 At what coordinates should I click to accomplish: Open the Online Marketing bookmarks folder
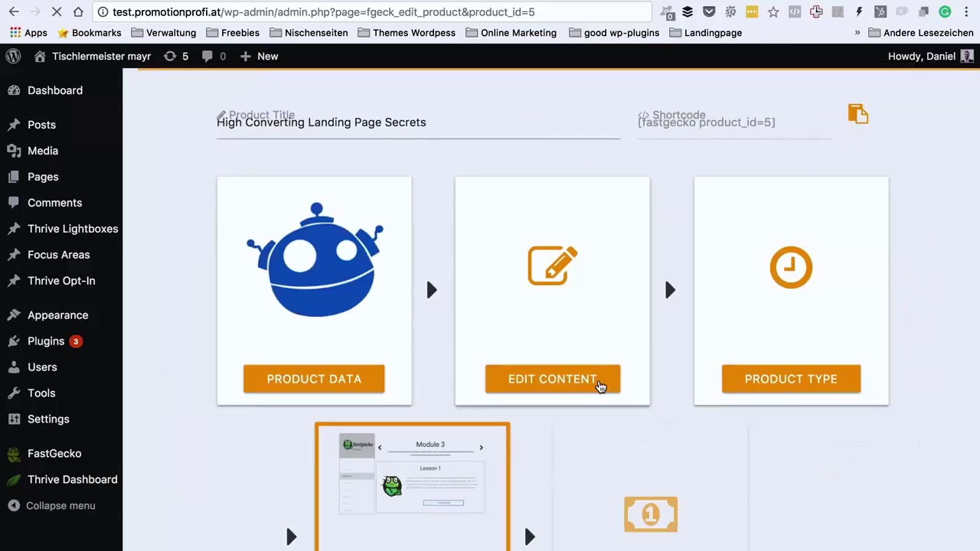point(511,33)
